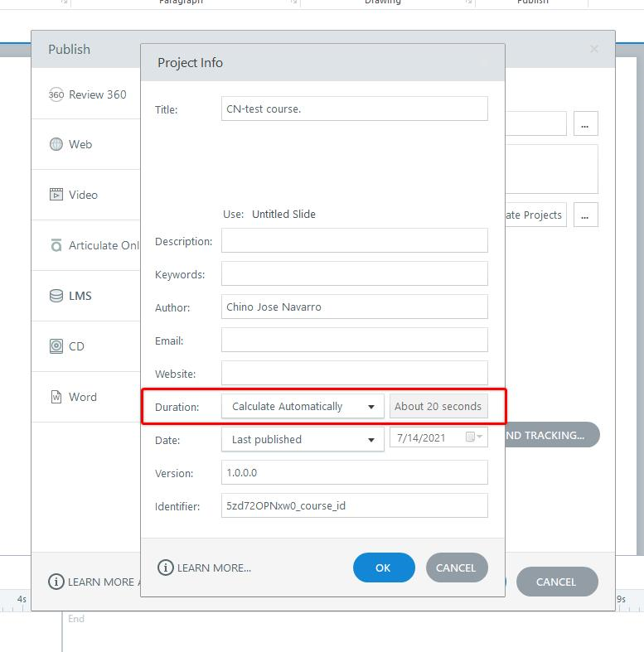Click the info icon in Project Info footer
The image size is (644, 652).
pyautogui.click(x=166, y=567)
